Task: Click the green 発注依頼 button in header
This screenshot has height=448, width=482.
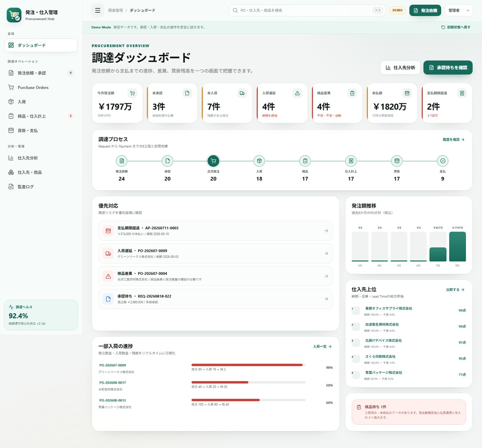Action: pyautogui.click(x=425, y=11)
